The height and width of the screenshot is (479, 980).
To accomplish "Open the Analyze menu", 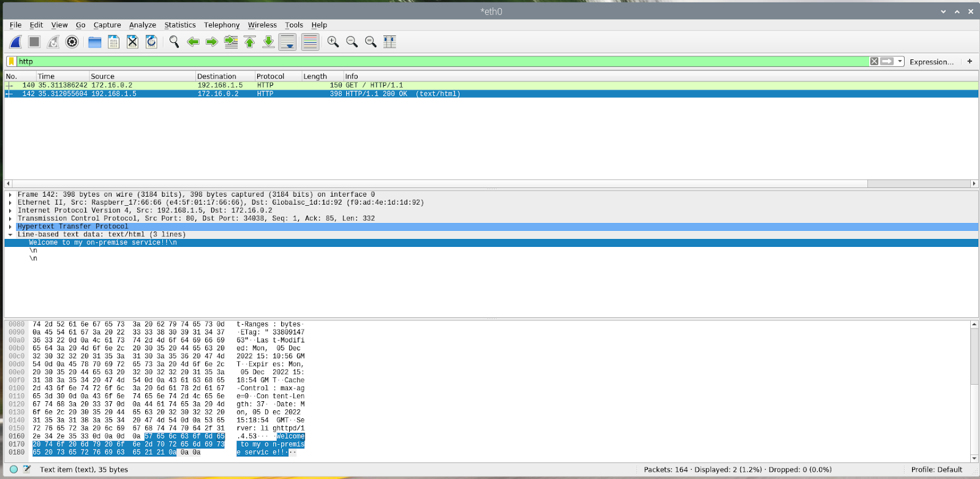I will pos(142,25).
